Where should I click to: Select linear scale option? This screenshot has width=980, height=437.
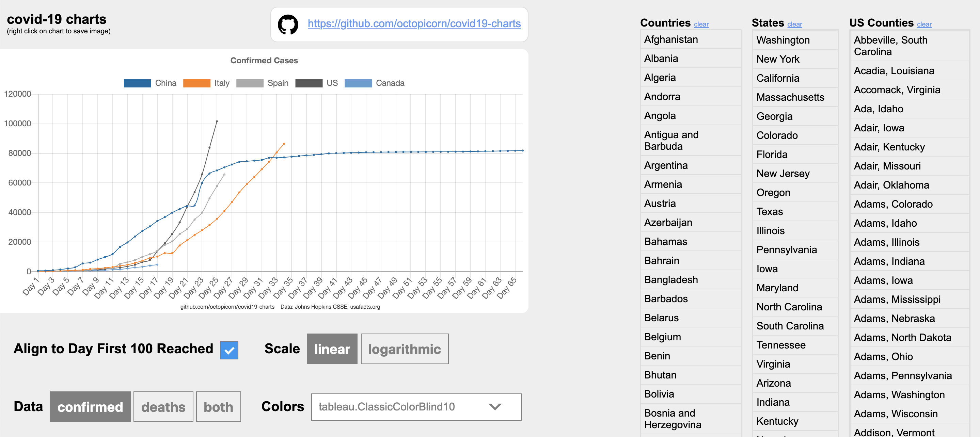coord(332,349)
